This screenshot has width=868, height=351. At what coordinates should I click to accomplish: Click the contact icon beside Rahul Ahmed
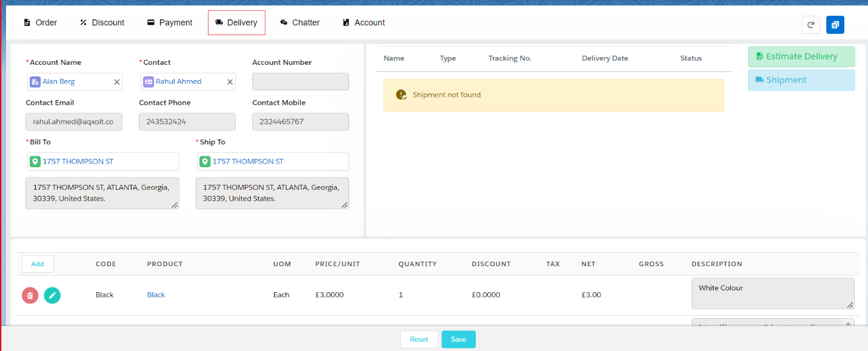(149, 82)
